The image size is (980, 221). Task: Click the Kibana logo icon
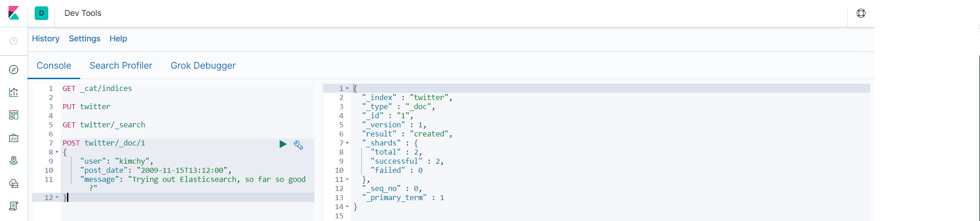click(14, 13)
